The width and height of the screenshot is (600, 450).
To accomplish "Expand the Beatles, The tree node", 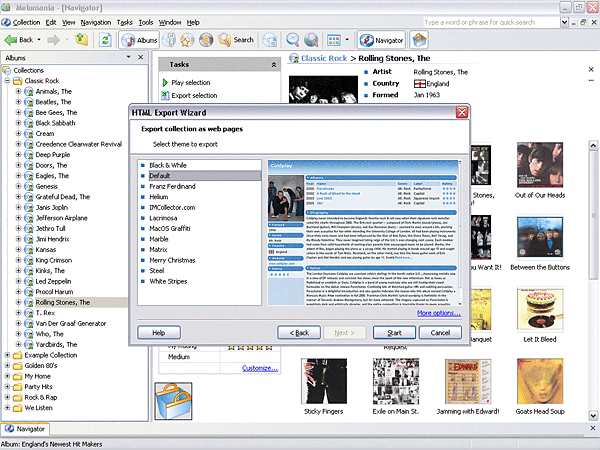I will click(x=18, y=102).
